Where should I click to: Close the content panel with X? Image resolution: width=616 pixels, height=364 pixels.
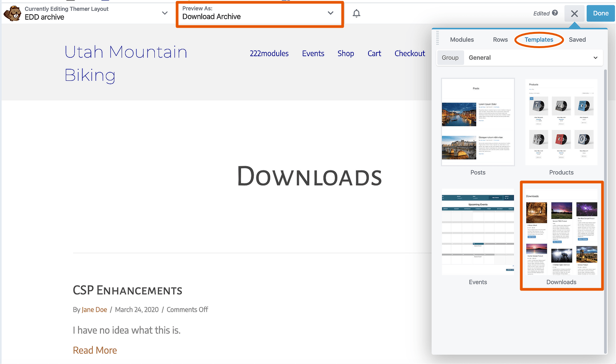[574, 13]
